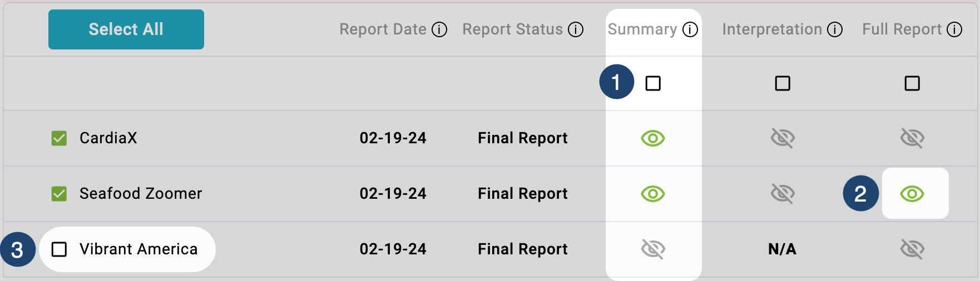Hide Seafood Zoomer Full Report eye
Viewport: 980px width, 281px height.
[x=912, y=194]
